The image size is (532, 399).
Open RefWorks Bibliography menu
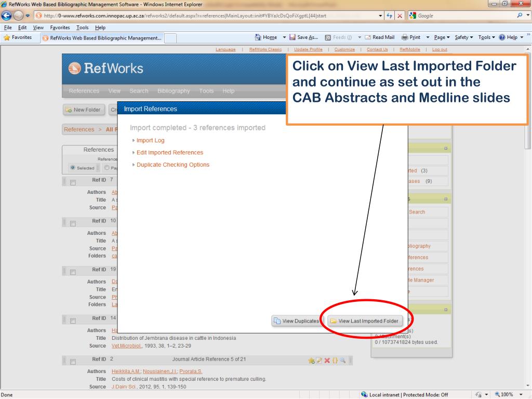(x=174, y=91)
